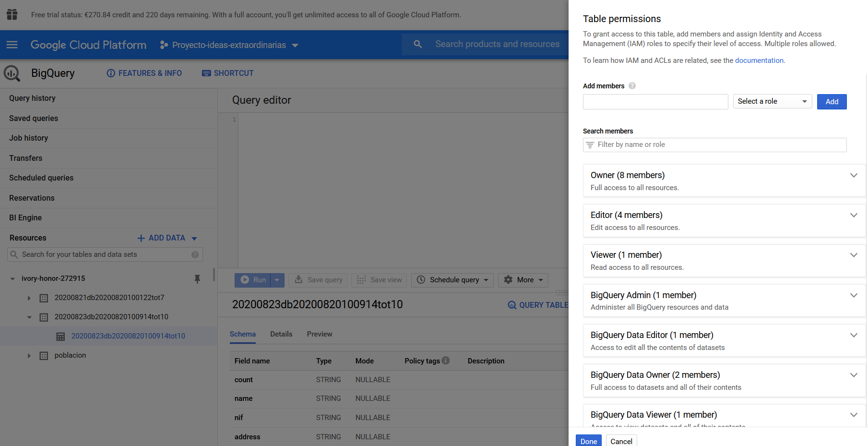
Task: Open Transfers page
Action: pos(108,158)
